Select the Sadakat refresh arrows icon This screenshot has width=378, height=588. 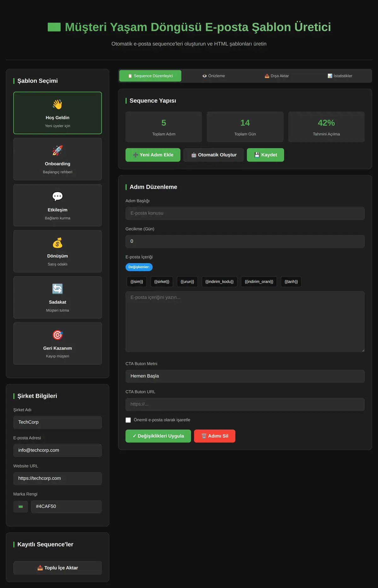coord(57,289)
